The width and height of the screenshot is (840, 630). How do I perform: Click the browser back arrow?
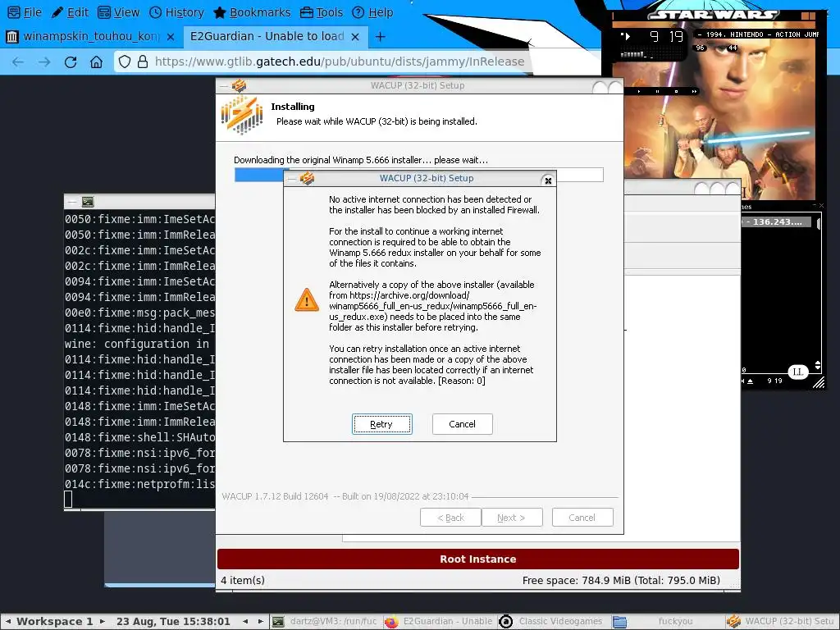(18, 62)
